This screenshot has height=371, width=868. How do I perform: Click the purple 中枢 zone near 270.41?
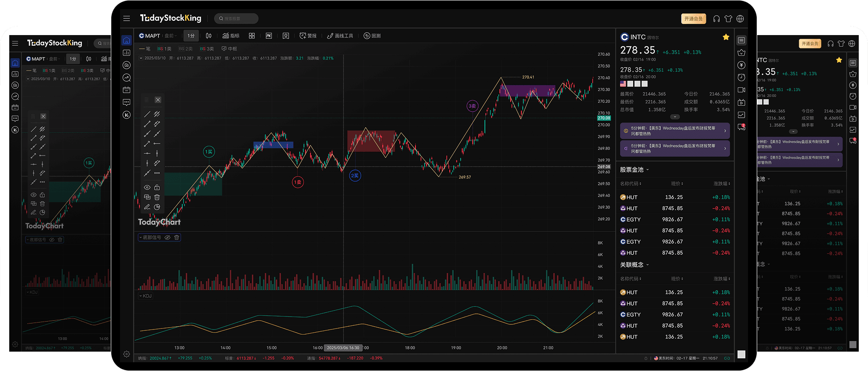point(527,90)
